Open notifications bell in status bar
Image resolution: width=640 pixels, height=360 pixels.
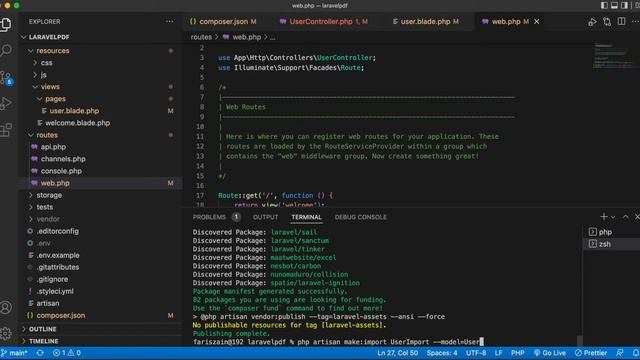click(636, 353)
